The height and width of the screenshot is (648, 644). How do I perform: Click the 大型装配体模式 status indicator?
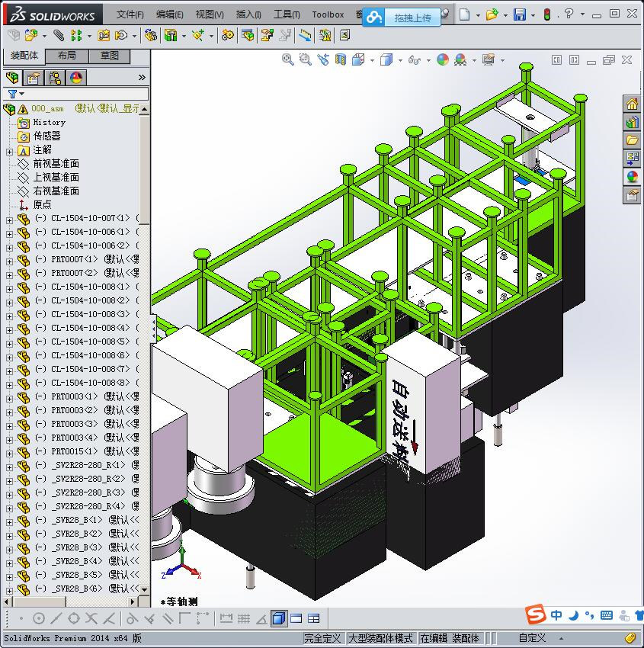pos(380,638)
